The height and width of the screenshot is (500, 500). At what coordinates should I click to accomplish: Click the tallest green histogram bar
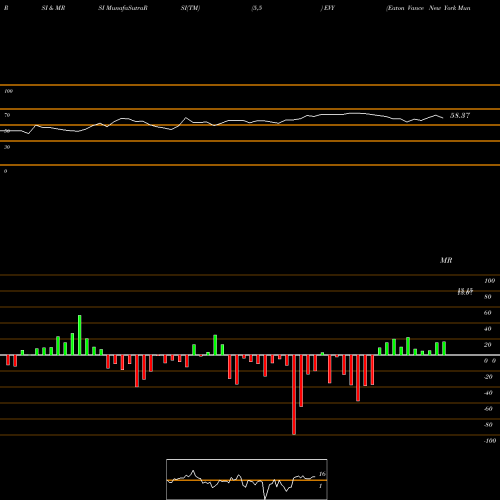pos(80,335)
